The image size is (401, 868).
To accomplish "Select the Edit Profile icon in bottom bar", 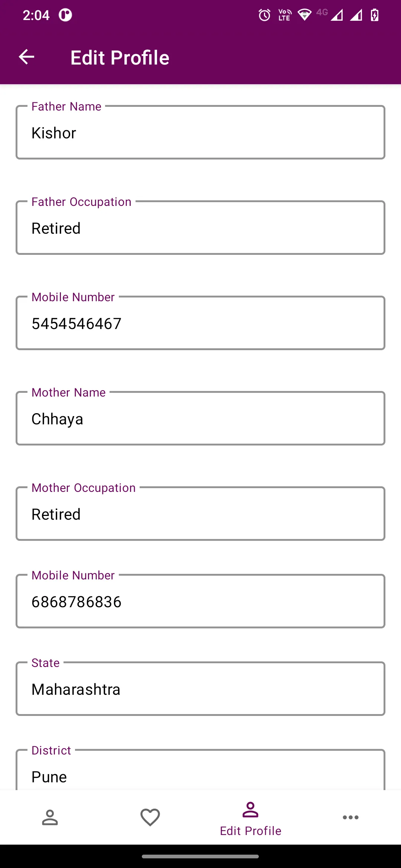I will tap(250, 810).
